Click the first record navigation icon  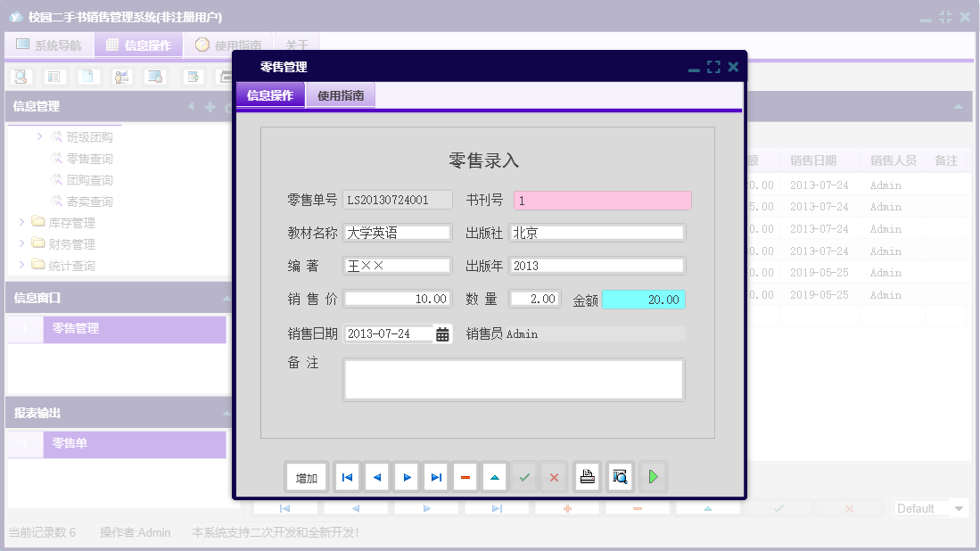click(347, 476)
